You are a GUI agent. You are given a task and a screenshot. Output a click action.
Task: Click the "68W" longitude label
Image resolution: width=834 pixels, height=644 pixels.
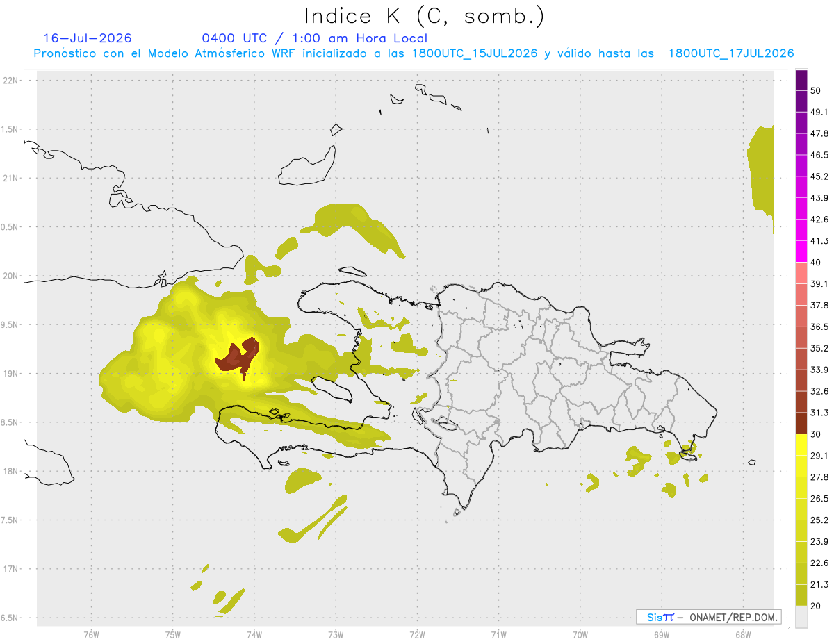[x=743, y=635]
